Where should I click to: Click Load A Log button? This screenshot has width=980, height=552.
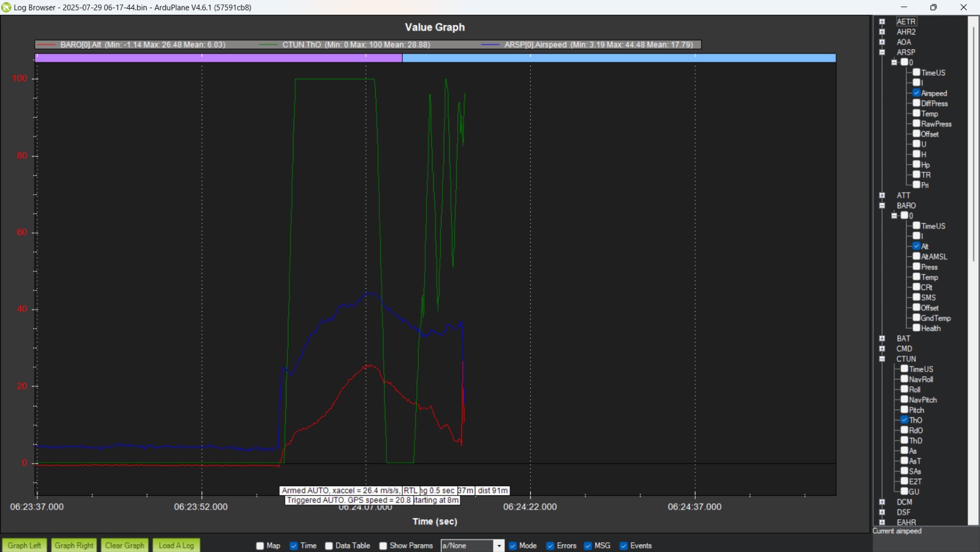(176, 545)
